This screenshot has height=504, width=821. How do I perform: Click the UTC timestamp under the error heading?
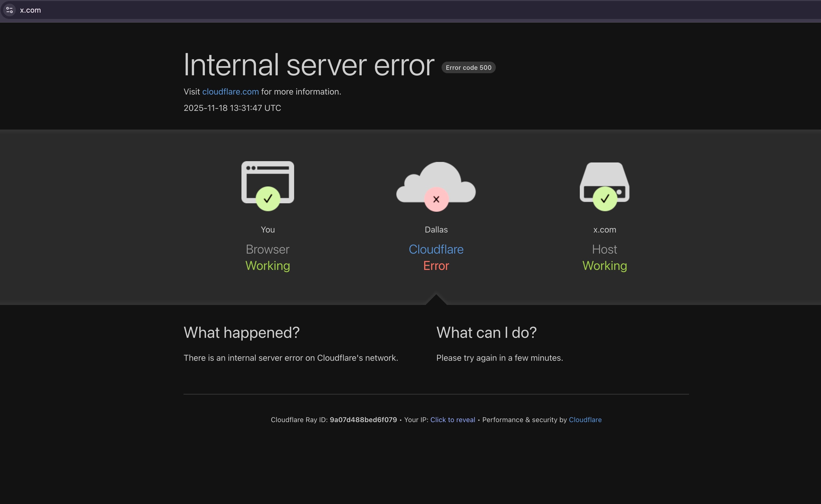pyautogui.click(x=232, y=108)
